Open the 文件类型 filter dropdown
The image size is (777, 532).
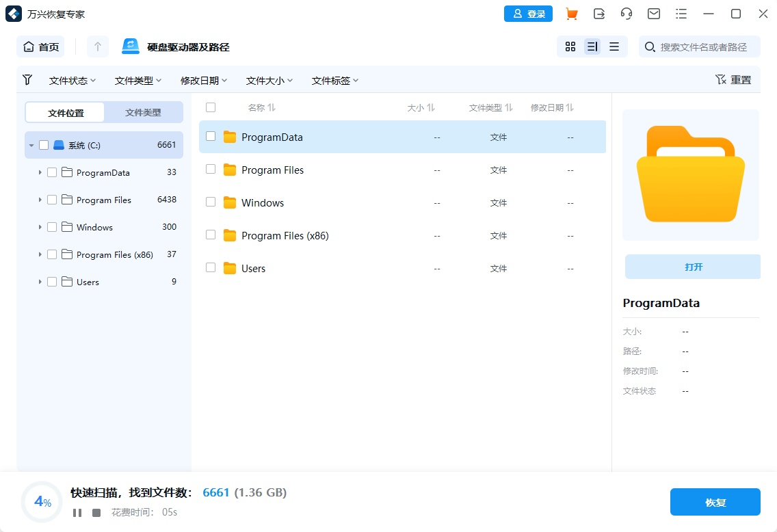click(x=138, y=80)
